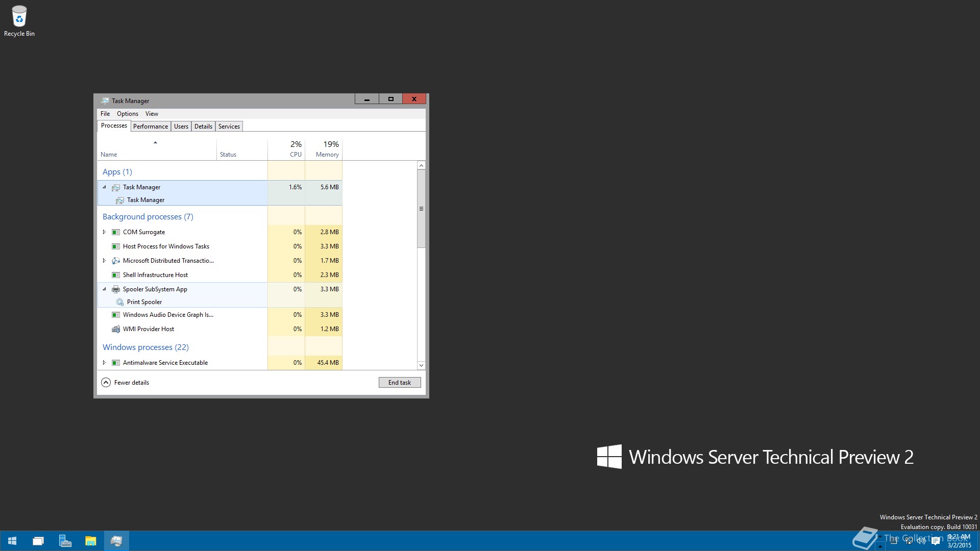Screen dimensions: 980x551
Task: Click the Spooler SubSystem App printer icon
Action: pos(116,289)
